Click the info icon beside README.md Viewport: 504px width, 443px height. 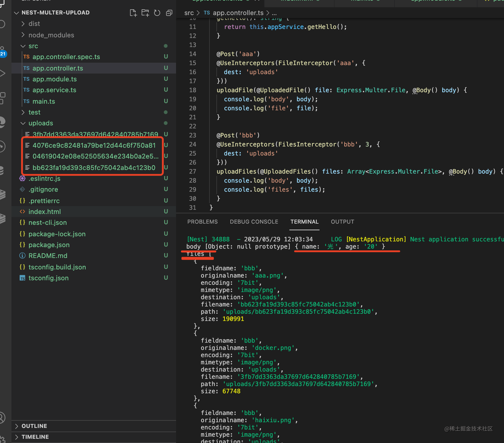(x=22, y=256)
